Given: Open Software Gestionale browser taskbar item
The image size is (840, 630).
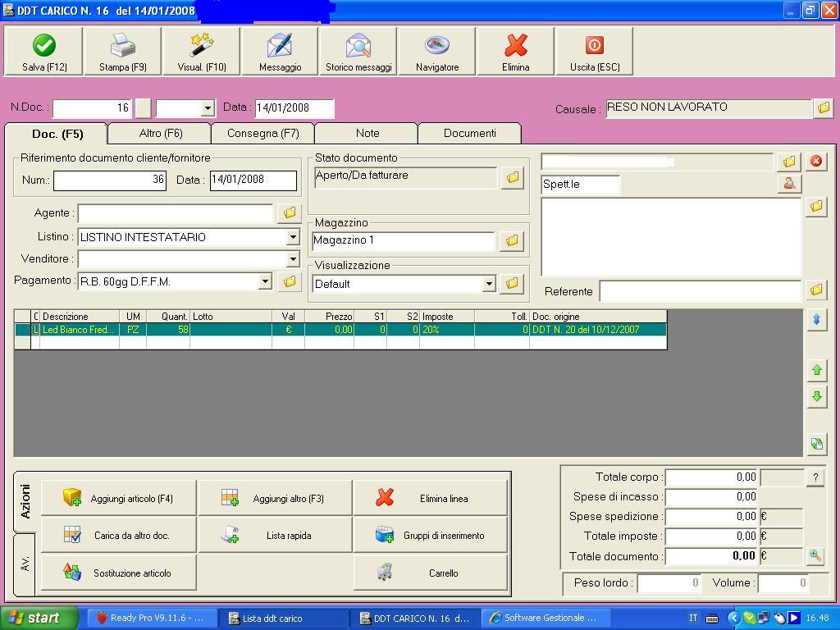Looking at the screenshot, I should click(x=546, y=618).
